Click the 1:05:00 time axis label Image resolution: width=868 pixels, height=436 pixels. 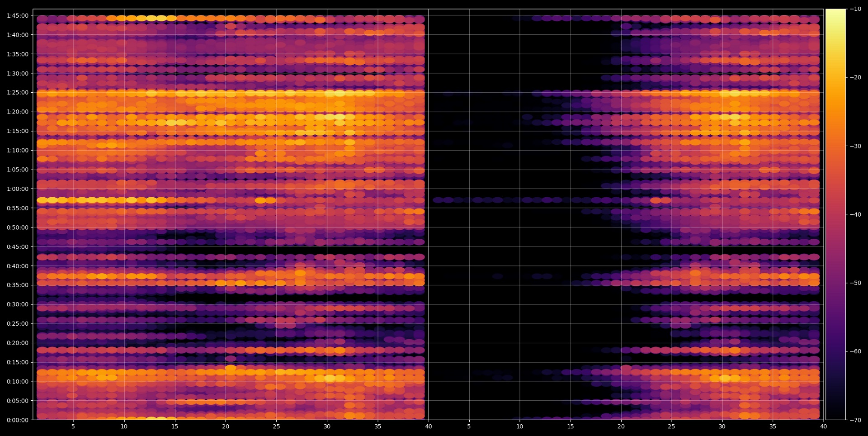(18, 170)
